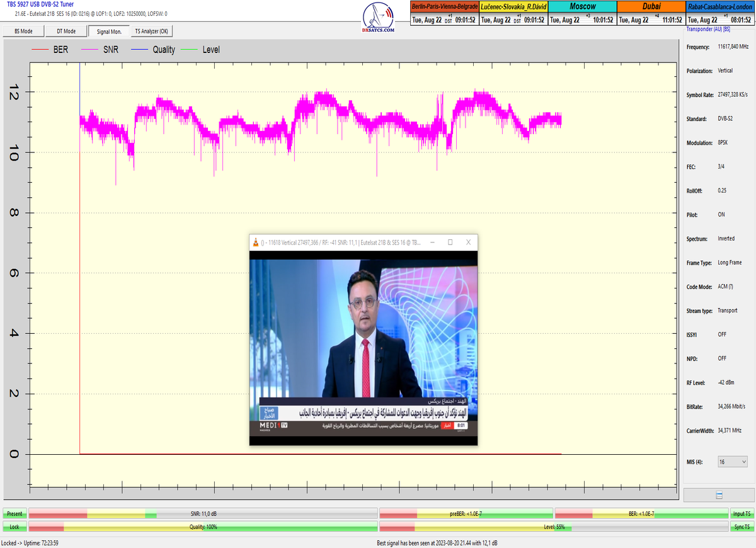Open TS Analyzer (OK) tab
Image resolution: width=756 pixels, height=548 pixels.
coord(151,31)
